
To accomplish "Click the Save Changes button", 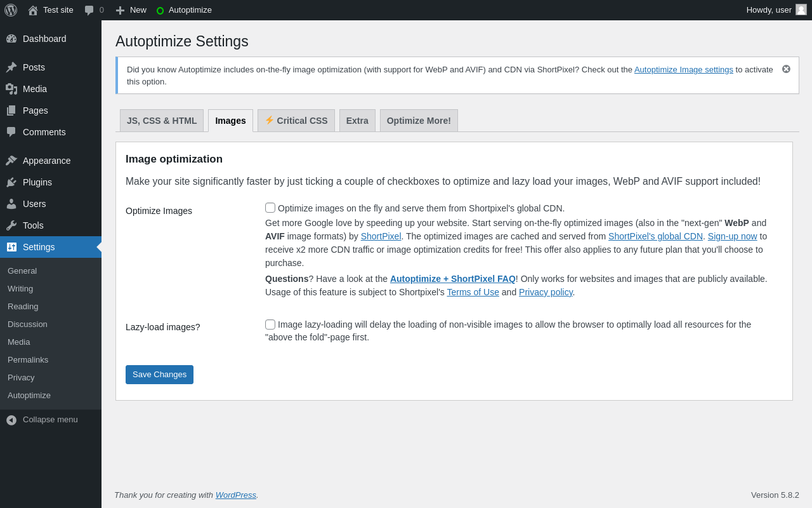I will [x=159, y=375].
